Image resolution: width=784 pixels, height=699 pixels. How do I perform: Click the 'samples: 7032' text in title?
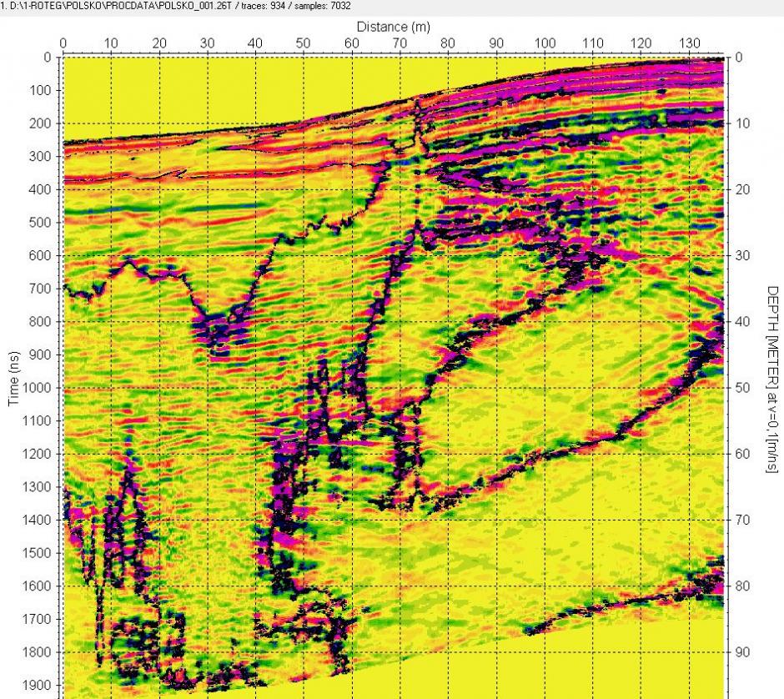[x=319, y=6]
